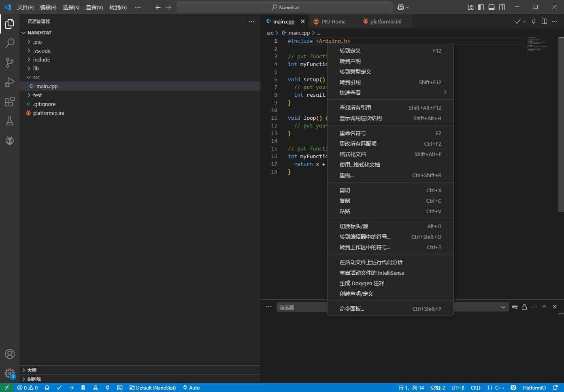Go forward with the navigation arrow

pos(169,7)
